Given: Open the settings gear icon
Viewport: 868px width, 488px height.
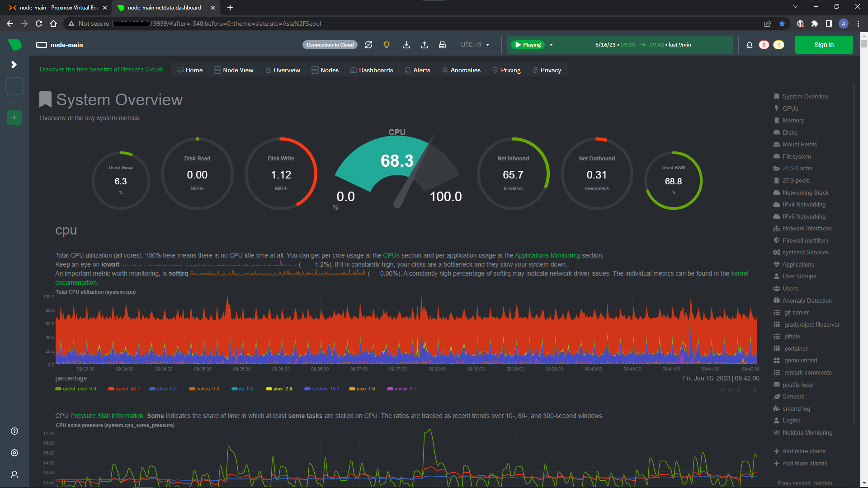Looking at the screenshot, I should (x=14, y=453).
